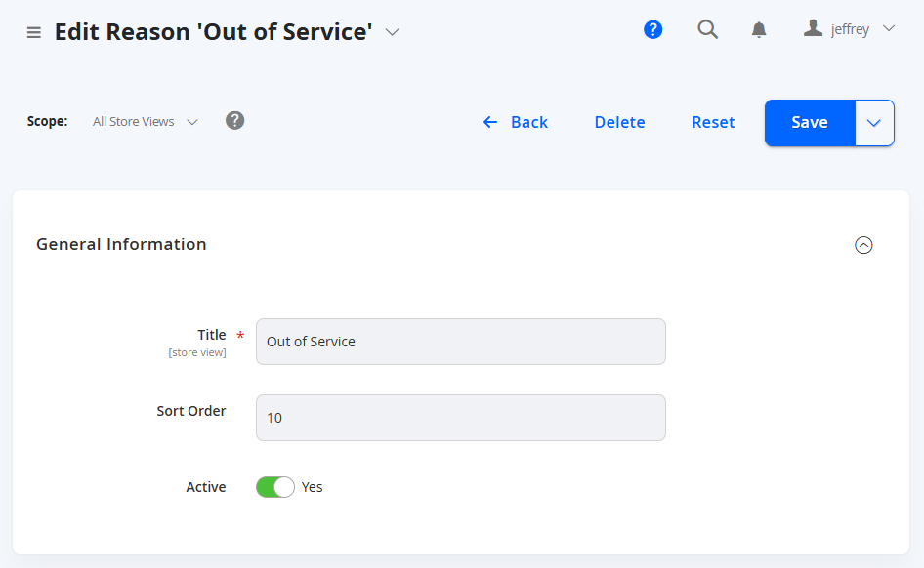Click the back arrow icon
This screenshot has width=924, height=568.
pyautogui.click(x=490, y=122)
